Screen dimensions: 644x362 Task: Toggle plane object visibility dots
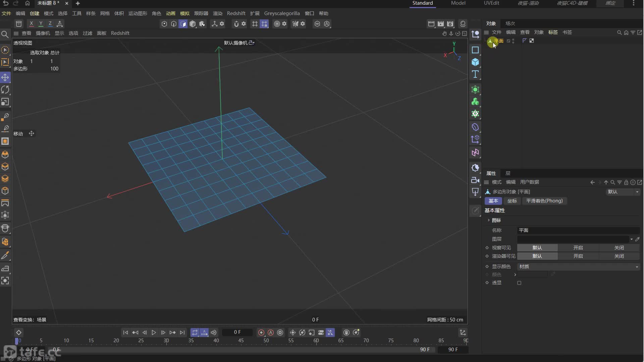click(513, 41)
